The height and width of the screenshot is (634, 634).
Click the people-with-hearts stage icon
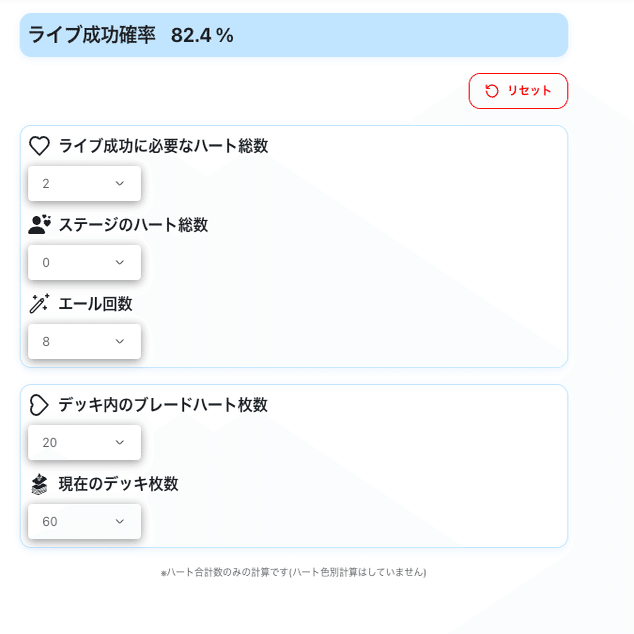39,225
